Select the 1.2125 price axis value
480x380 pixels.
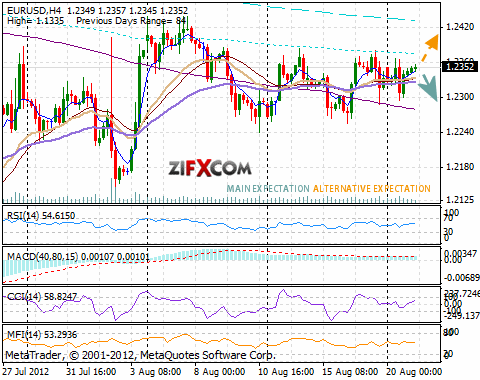[460, 200]
